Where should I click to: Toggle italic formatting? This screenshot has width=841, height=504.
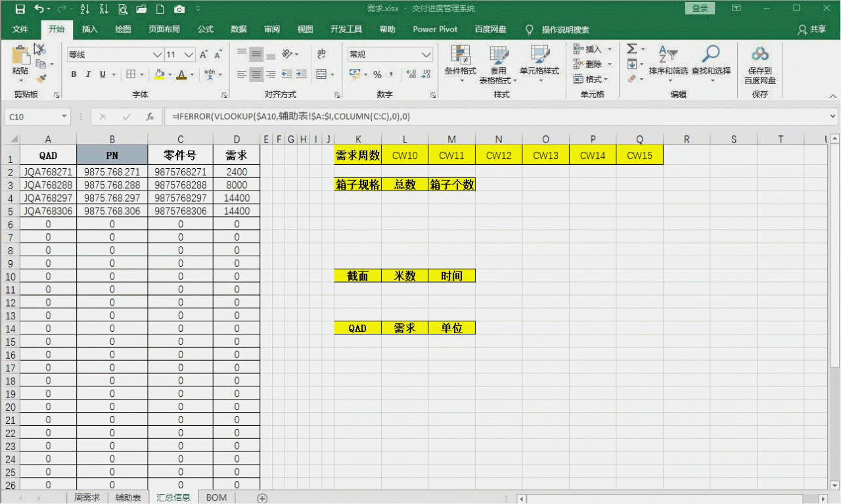89,74
